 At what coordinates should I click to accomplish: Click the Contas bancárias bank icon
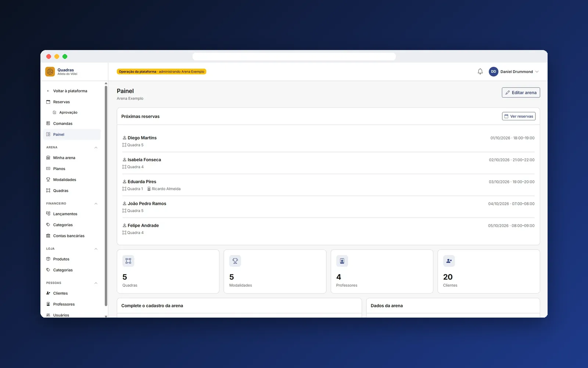point(48,236)
